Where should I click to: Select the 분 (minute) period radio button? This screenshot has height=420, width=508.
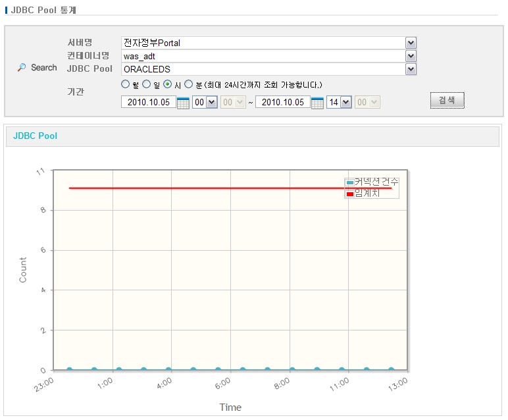coord(189,84)
